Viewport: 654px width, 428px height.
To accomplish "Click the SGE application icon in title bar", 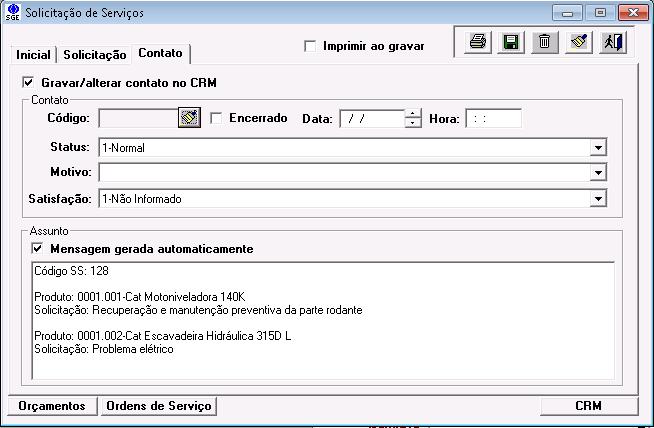I will point(12,13).
